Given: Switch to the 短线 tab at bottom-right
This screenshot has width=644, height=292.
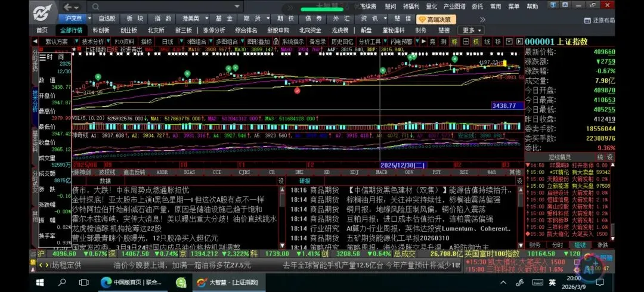Looking at the screenshot, I should [x=580, y=245].
